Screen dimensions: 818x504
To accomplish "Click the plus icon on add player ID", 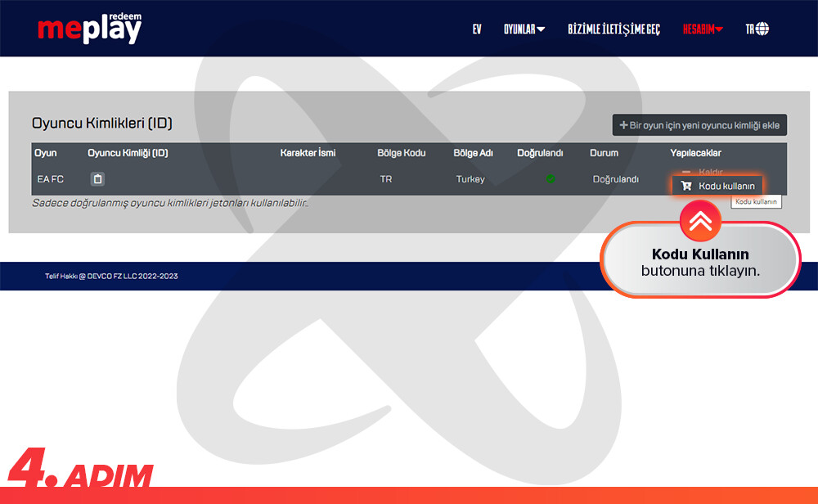I will (624, 125).
